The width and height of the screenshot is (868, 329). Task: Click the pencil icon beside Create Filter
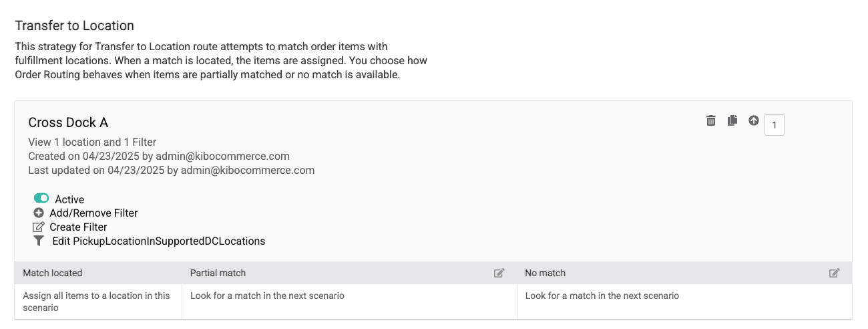click(39, 227)
